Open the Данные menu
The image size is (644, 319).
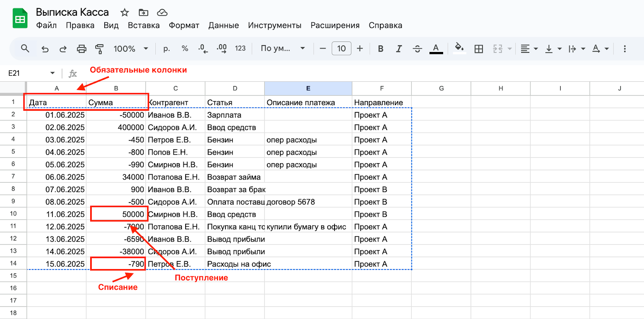tap(223, 25)
